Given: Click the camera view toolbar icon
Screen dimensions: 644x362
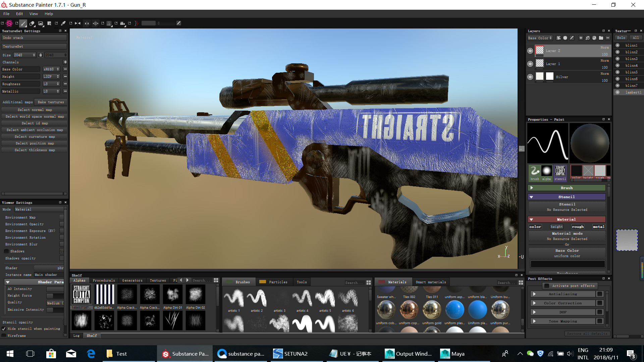Looking at the screenshot, I should 122,23.
